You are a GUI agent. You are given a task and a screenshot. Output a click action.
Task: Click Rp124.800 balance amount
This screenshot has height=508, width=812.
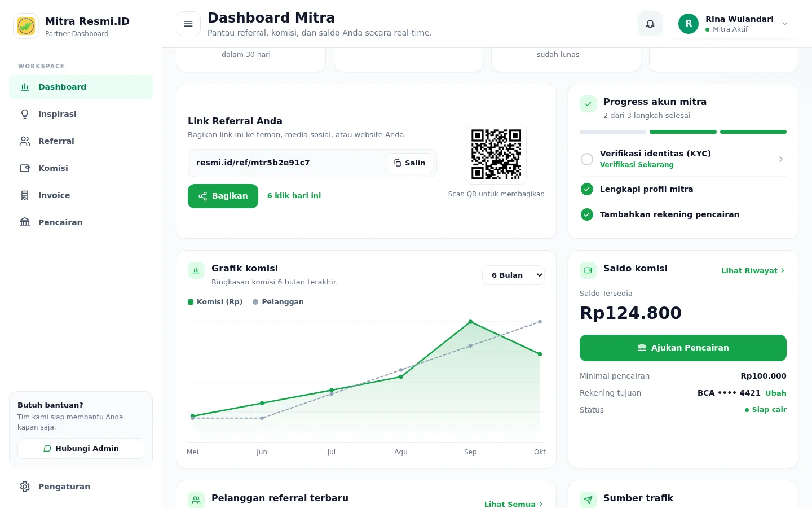click(630, 313)
